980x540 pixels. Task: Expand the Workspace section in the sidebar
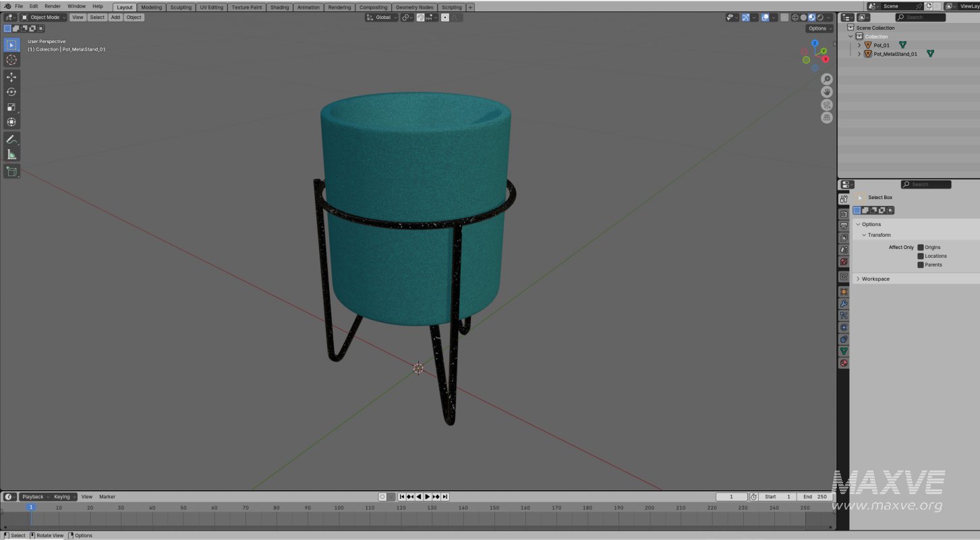pyautogui.click(x=875, y=278)
